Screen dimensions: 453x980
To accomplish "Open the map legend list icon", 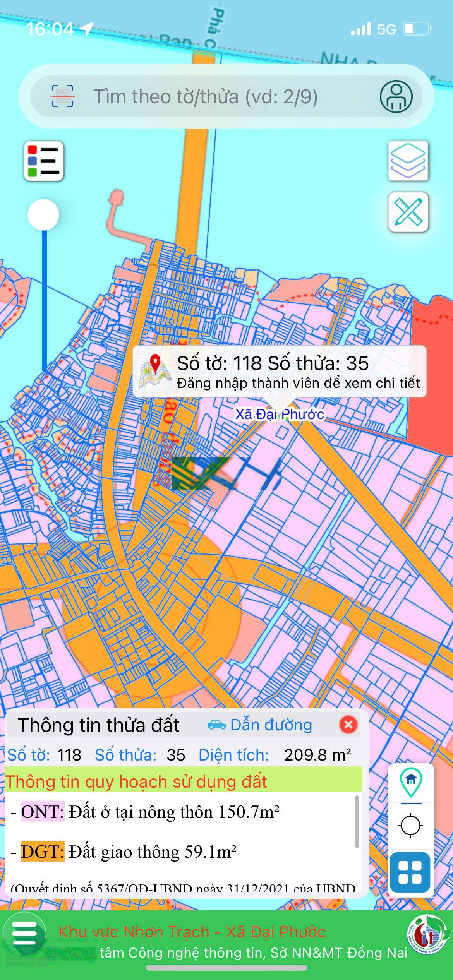I will [44, 161].
